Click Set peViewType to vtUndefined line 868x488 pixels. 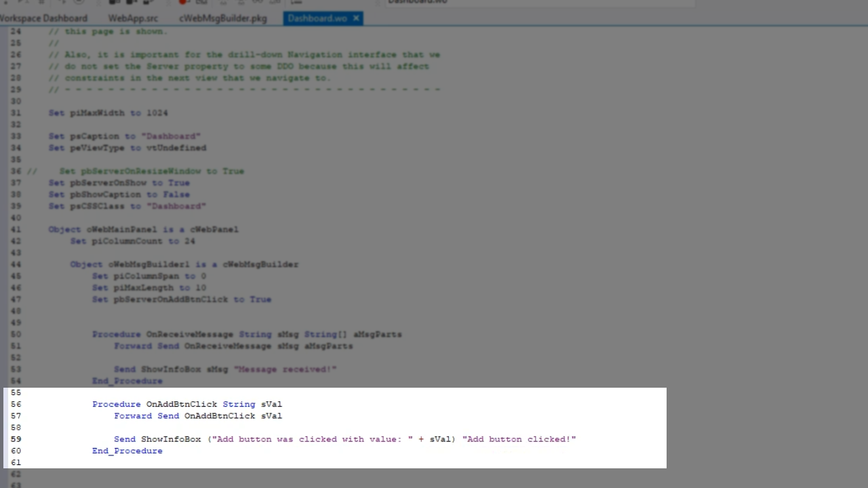[127, 148]
